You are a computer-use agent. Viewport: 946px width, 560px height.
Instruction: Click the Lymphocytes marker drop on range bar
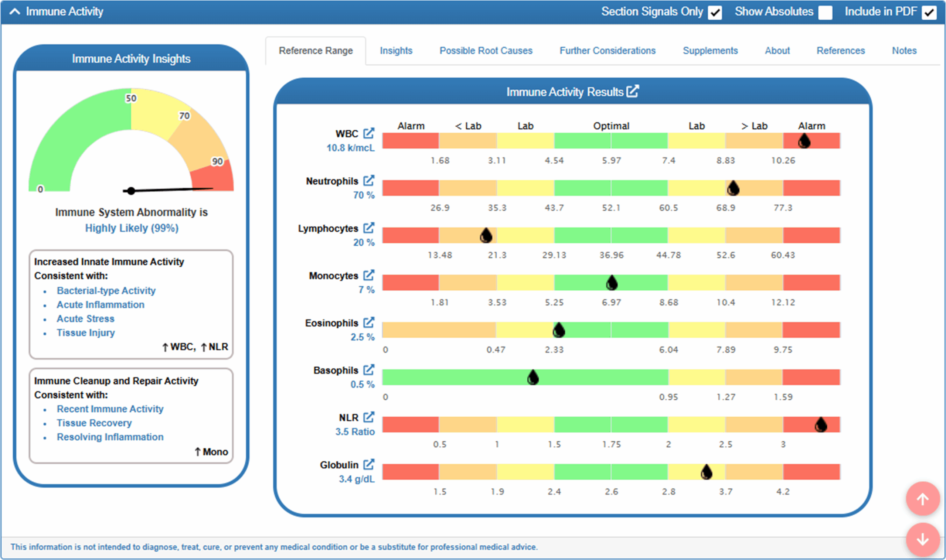(x=486, y=235)
